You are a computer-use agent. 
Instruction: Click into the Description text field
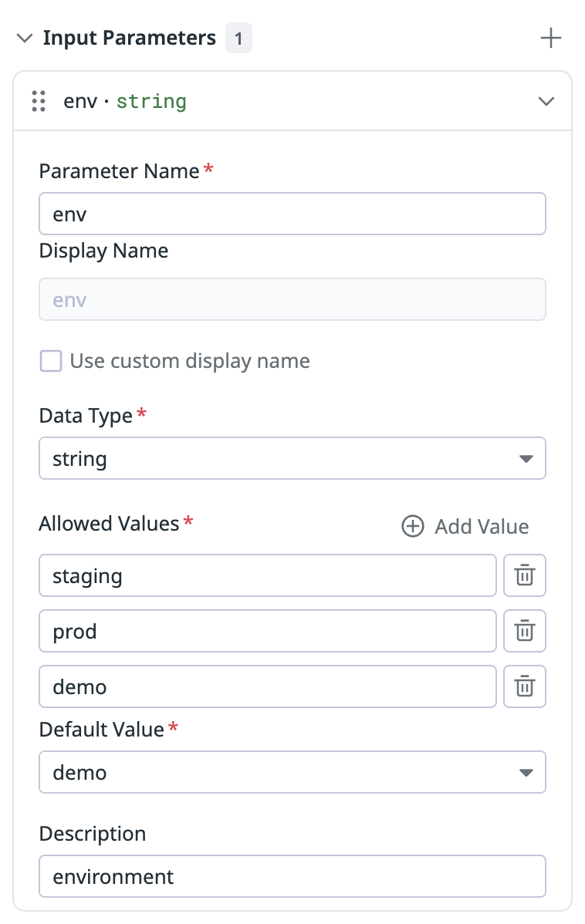tap(292, 876)
